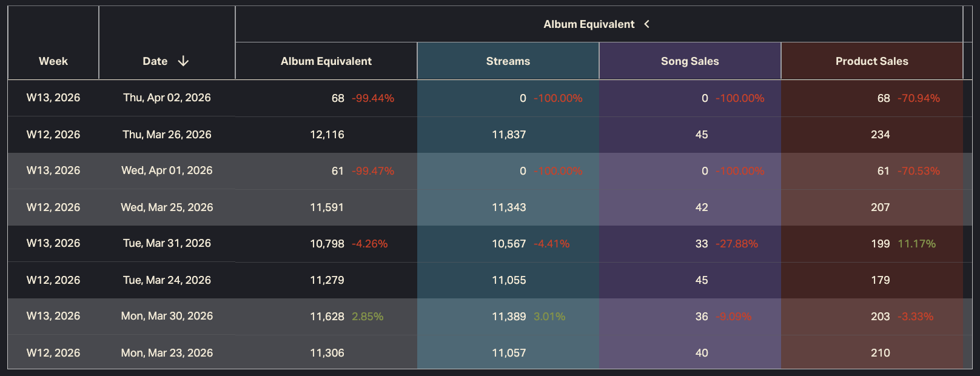
Task: Select the 11.17% product sales change
Action: click(916, 244)
